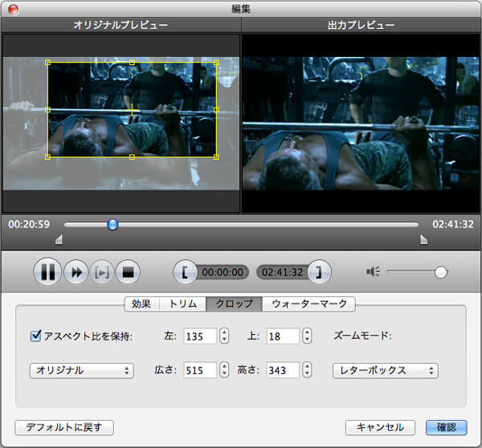Click the left-middle crop handle
The height and width of the screenshot is (448, 482).
(47, 110)
